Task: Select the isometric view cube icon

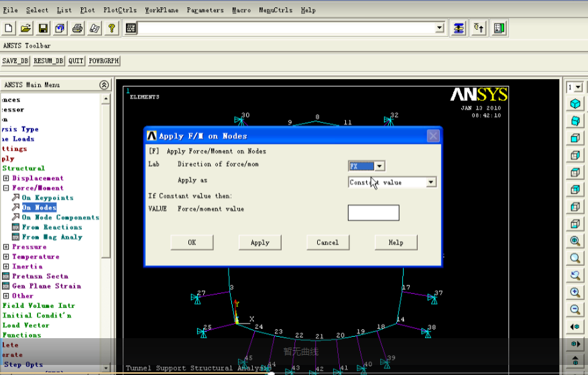Action: pyautogui.click(x=575, y=103)
